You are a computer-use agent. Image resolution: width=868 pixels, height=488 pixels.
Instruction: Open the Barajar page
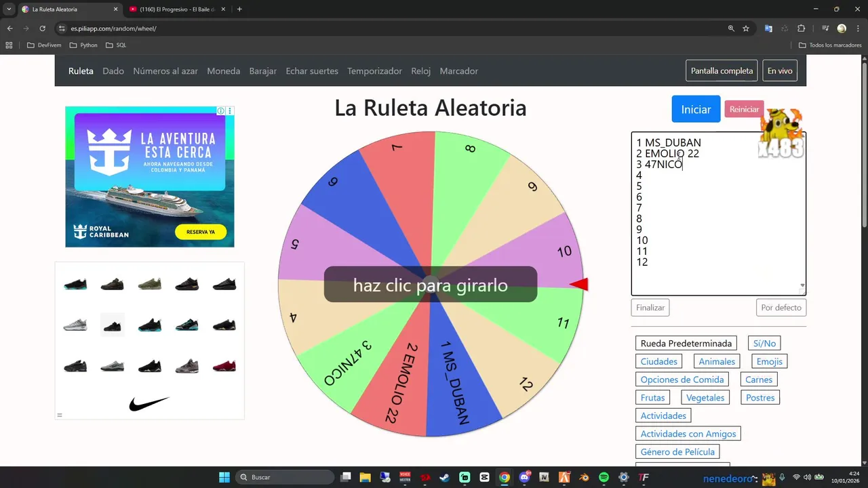263,70
